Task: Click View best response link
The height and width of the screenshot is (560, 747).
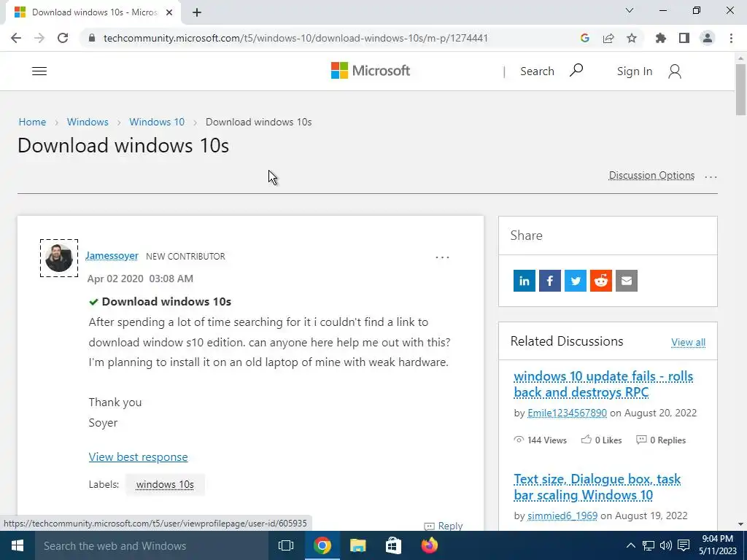Action: (x=138, y=456)
